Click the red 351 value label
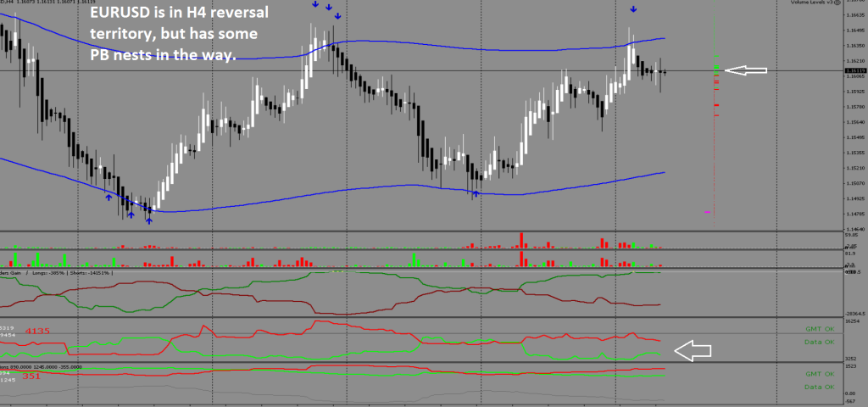 click(x=32, y=376)
